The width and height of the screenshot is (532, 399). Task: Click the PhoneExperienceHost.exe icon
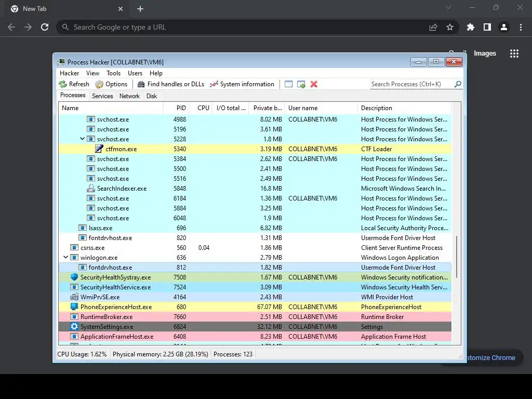[x=74, y=307]
